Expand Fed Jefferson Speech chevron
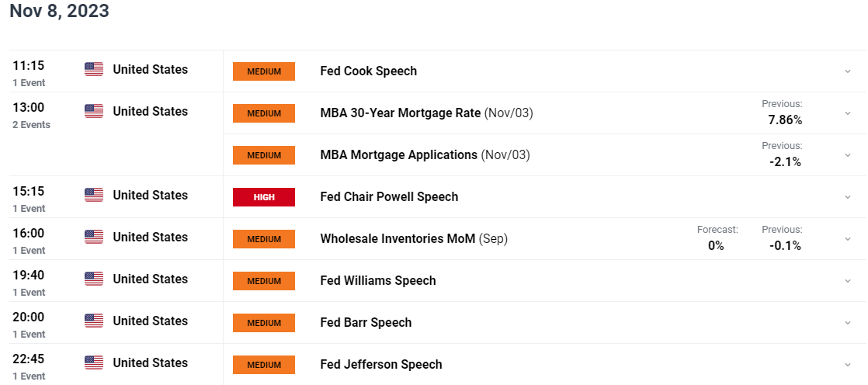The width and height of the screenshot is (868, 385). [x=848, y=365]
